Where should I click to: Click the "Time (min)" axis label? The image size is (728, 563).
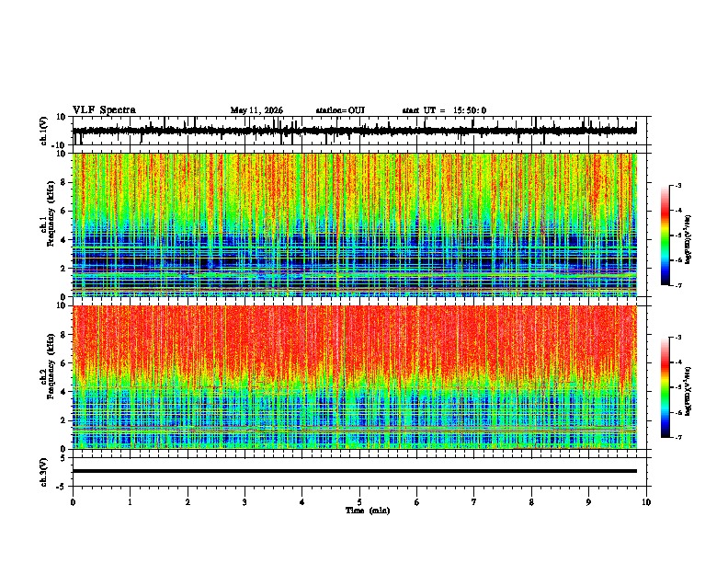[368, 511]
